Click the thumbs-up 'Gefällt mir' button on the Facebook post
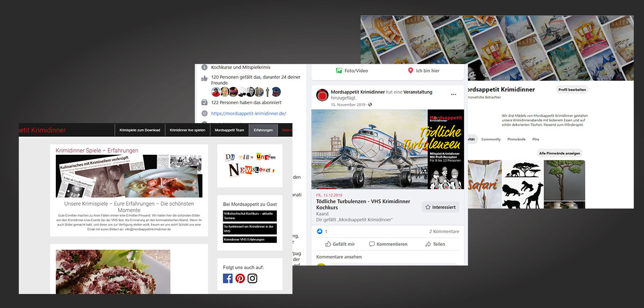Screen dimensions: 644x308 click(339, 244)
